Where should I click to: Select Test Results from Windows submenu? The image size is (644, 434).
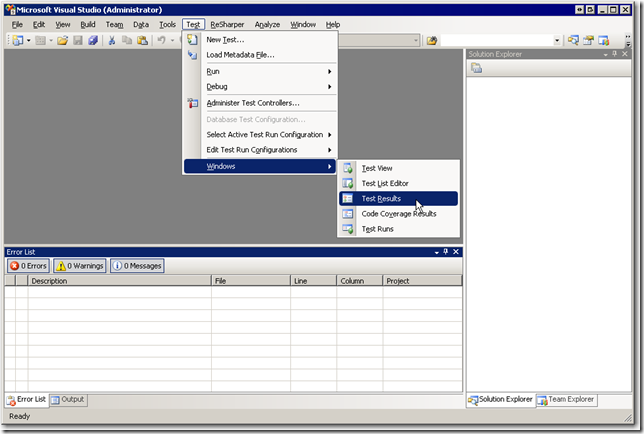(398, 199)
